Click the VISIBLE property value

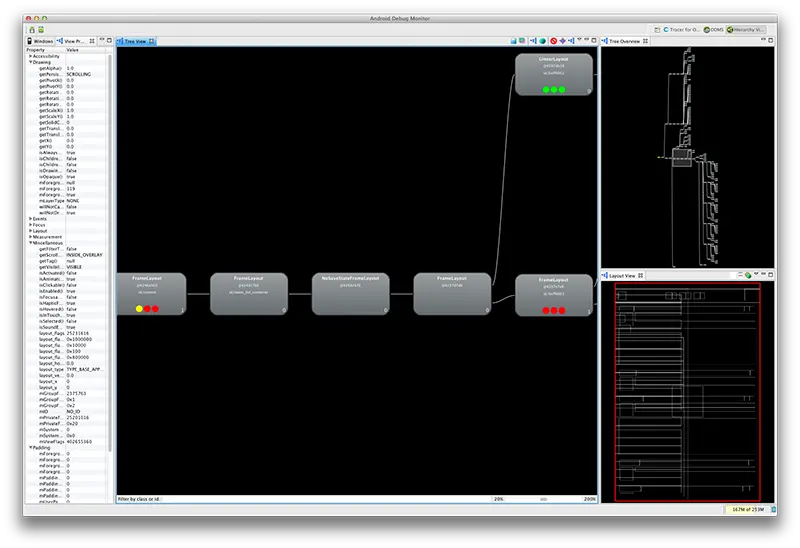73,267
